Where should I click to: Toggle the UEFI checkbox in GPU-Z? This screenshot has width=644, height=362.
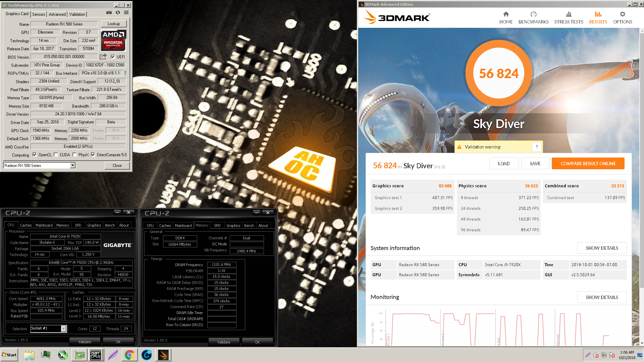(x=113, y=57)
